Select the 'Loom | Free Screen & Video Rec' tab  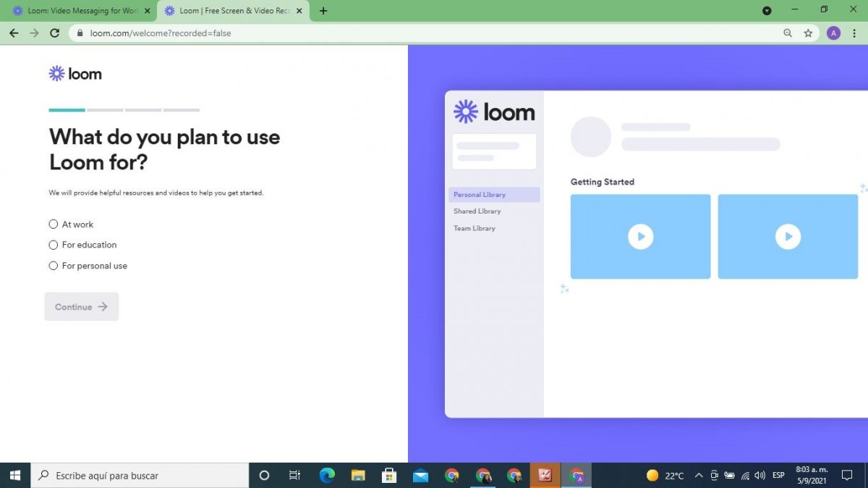point(231,11)
